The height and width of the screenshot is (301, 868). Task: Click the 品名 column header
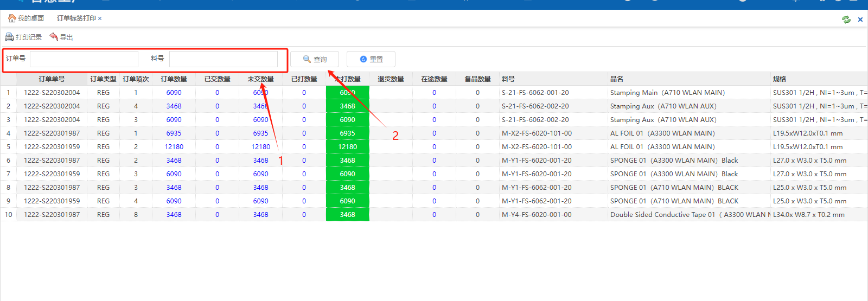point(617,79)
